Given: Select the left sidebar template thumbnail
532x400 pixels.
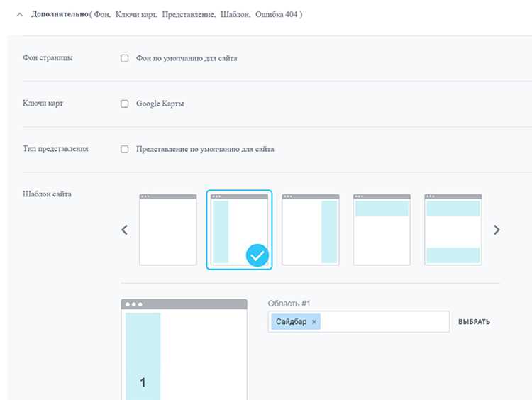Looking at the screenshot, I should pos(239,230).
